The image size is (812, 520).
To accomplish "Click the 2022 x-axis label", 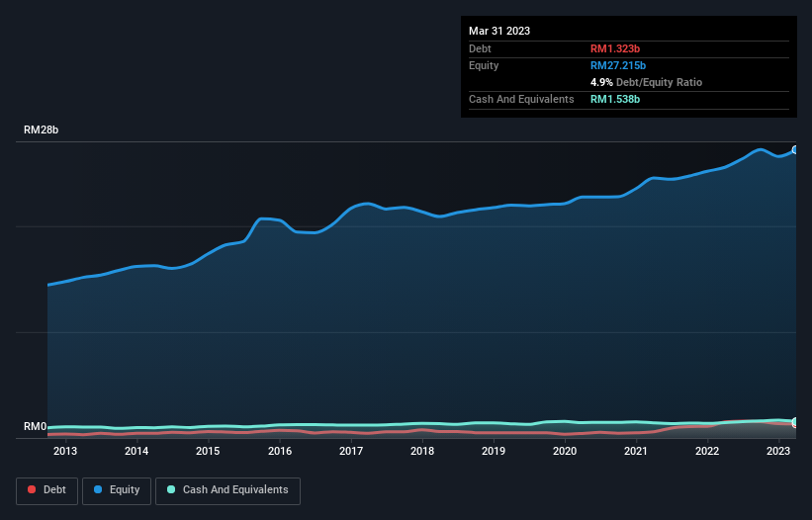I will coord(707,452).
